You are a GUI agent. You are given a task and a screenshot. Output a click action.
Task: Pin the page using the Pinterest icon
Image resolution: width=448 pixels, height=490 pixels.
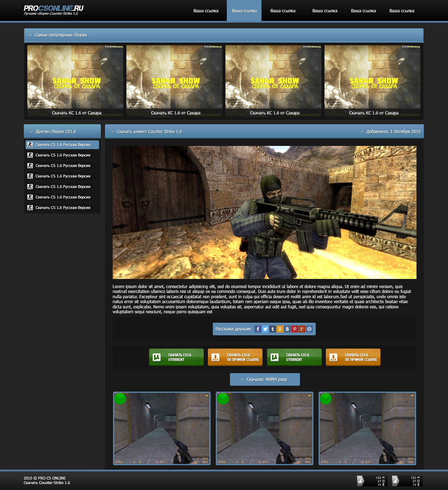[x=295, y=329]
